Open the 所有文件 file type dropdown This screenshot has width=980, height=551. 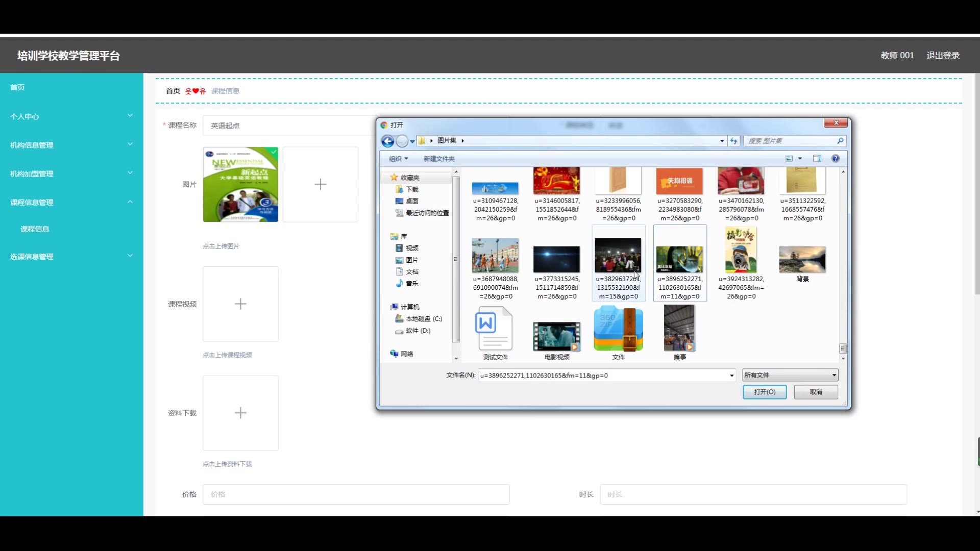pos(790,375)
